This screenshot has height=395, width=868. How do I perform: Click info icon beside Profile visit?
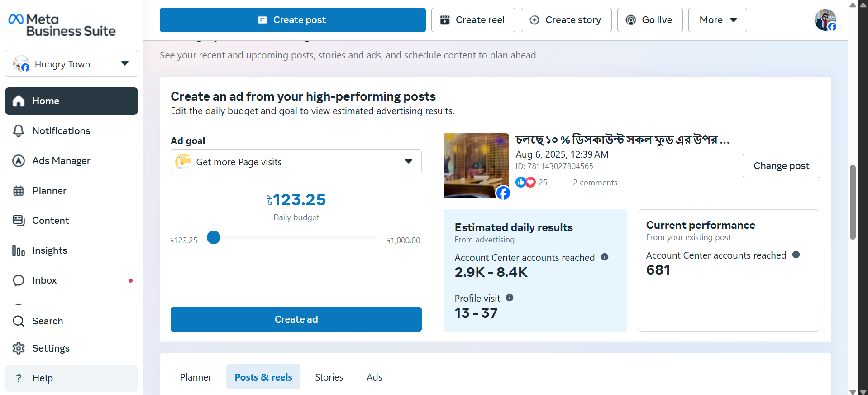click(510, 298)
